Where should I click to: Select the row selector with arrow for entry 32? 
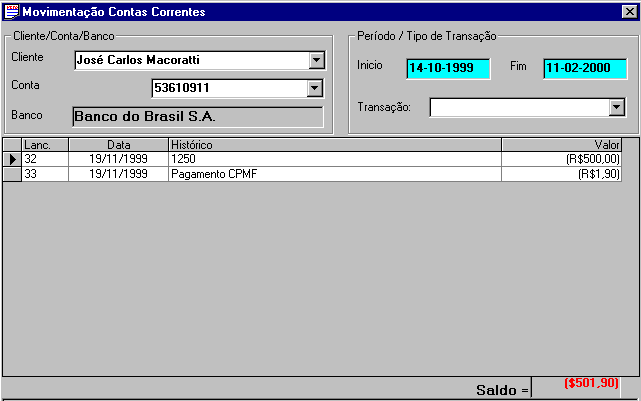pos(12,159)
